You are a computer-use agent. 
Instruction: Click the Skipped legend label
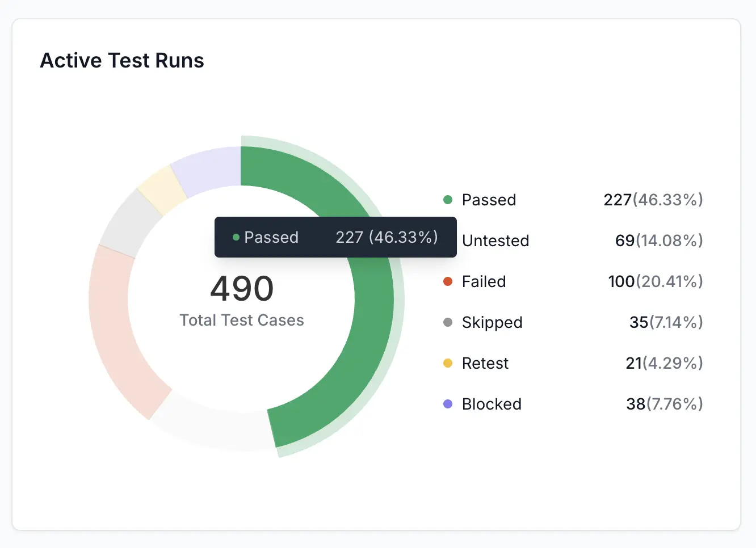point(492,322)
